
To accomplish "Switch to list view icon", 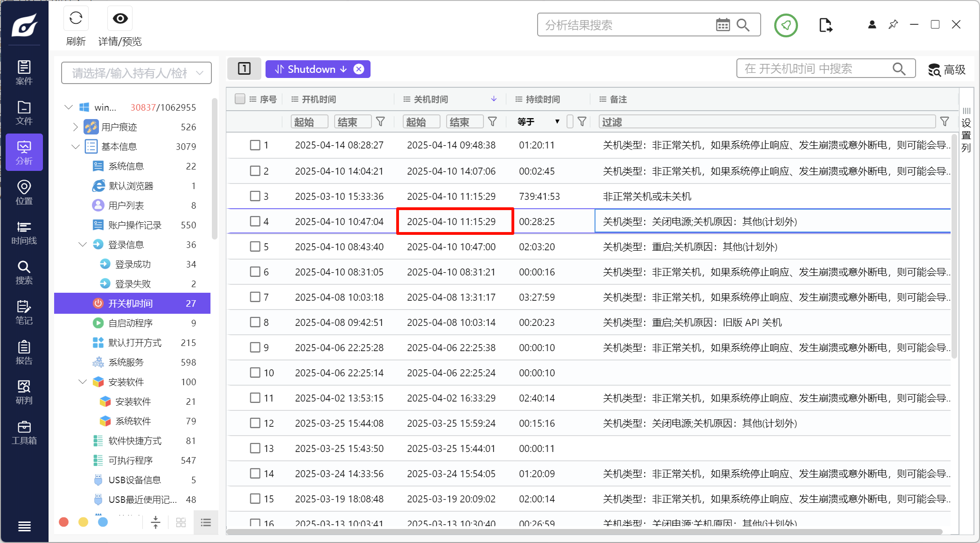I will point(206,522).
